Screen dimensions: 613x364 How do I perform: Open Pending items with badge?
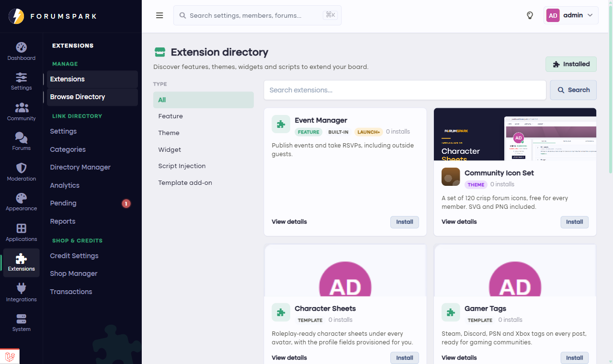click(92, 203)
